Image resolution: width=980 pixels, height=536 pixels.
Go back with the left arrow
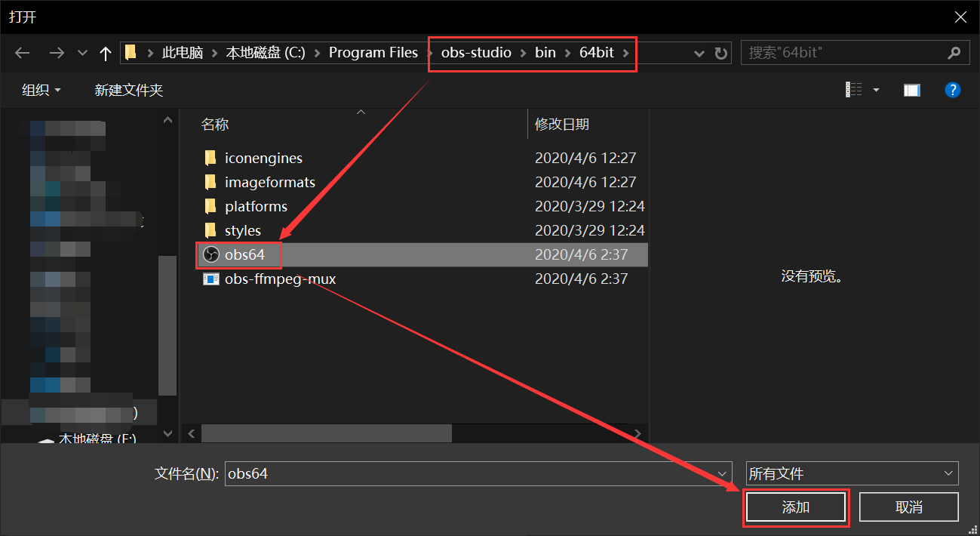[x=22, y=53]
